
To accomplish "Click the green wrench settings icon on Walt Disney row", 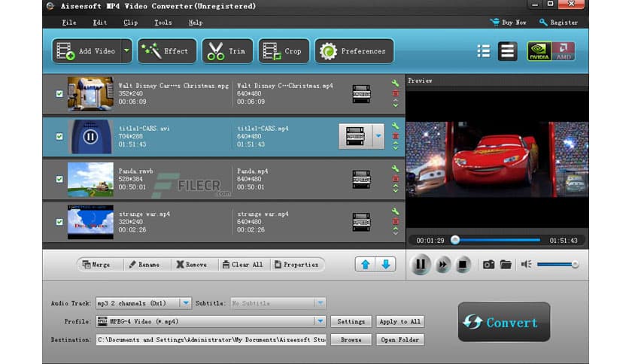I will (395, 83).
